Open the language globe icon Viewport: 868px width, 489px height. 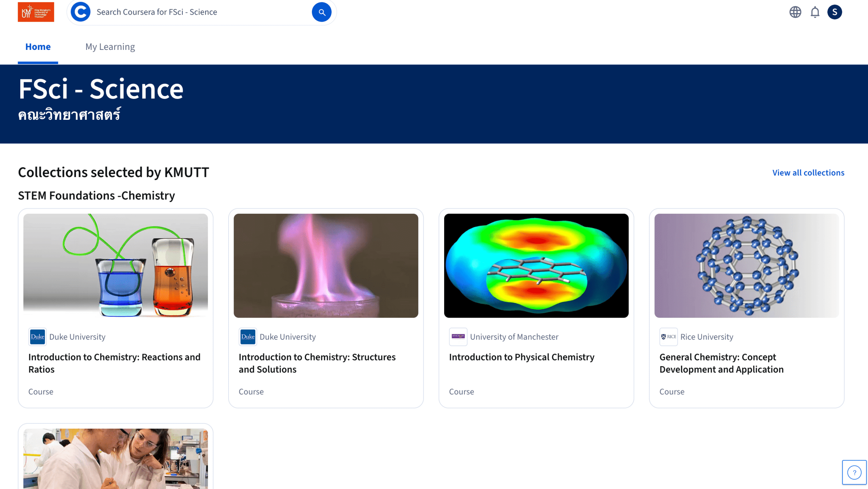click(x=795, y=12)
